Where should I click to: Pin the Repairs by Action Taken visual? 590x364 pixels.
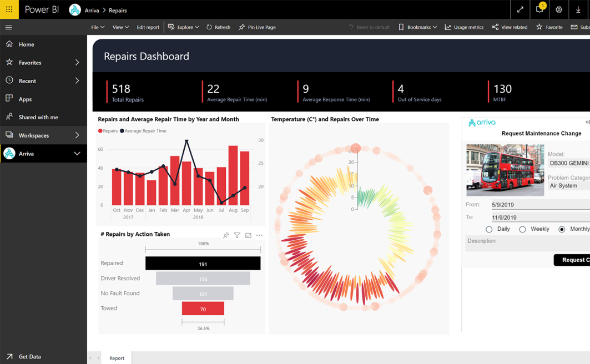pos(226,235)
